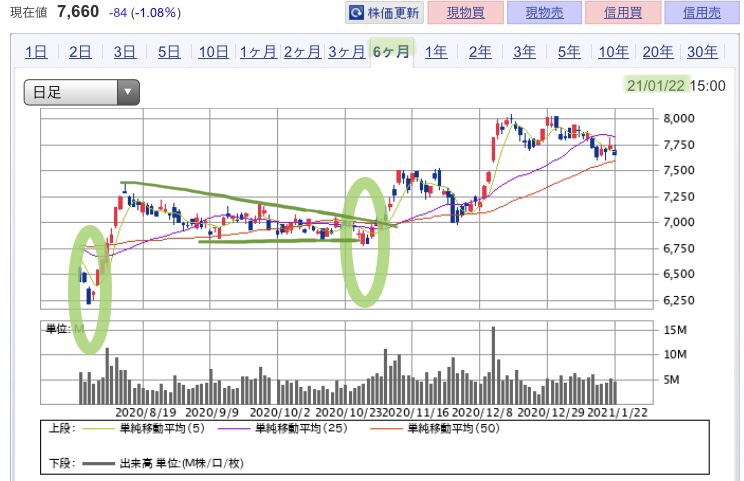Screen dimensions: 744x481
Task: Click the 単純移動平均(25) legend entry
Action: [283, 428]
